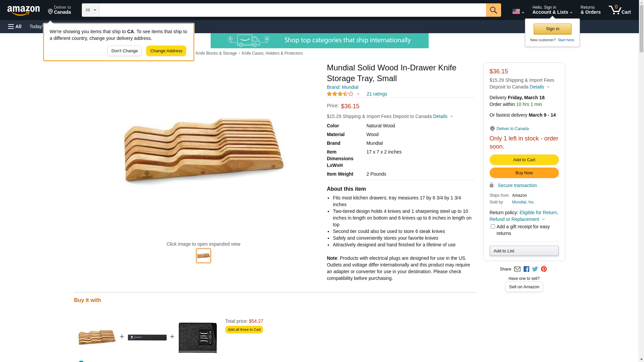Open the US flag language selector
644x362 pixels.
(518, 11)
